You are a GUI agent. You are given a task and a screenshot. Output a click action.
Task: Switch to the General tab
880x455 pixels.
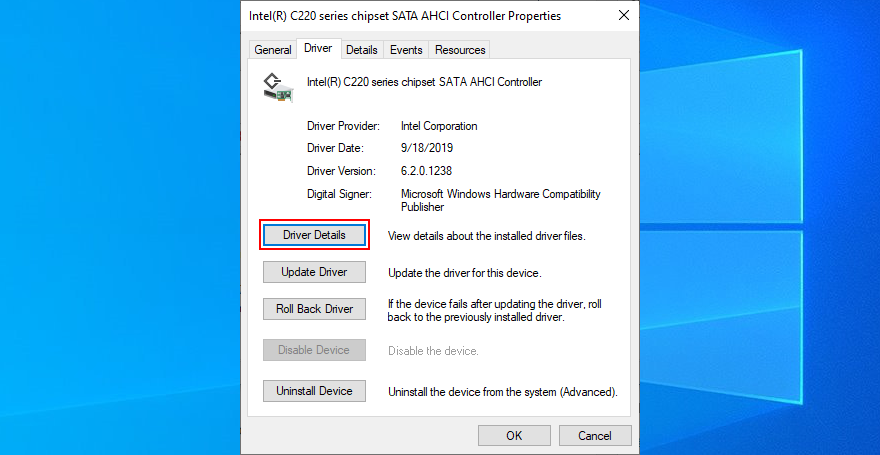(x=273, y=49)
